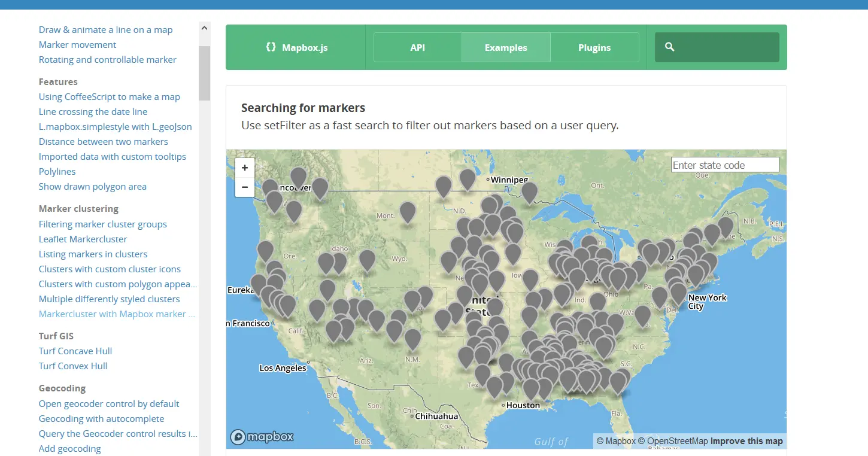The image size is (868, 456).
Task: Select the marker near Winnipeg
Action: tap(468, 178)
